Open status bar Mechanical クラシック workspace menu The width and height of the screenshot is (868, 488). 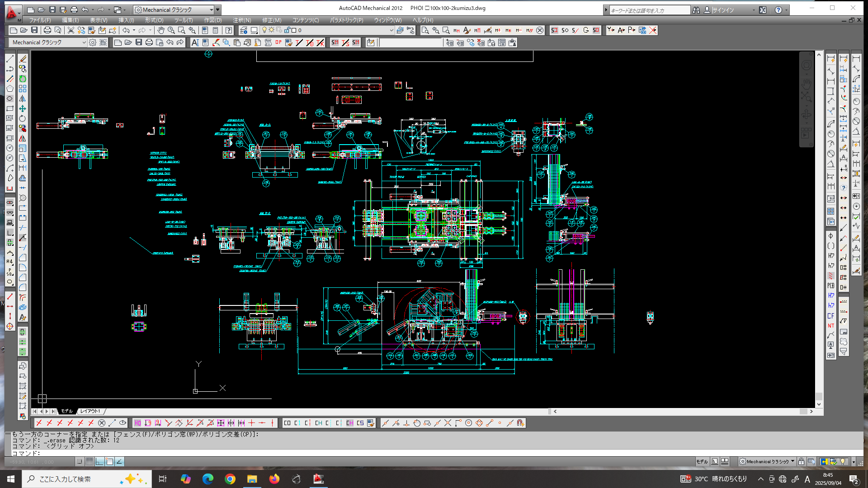click(x=767, y=461)
